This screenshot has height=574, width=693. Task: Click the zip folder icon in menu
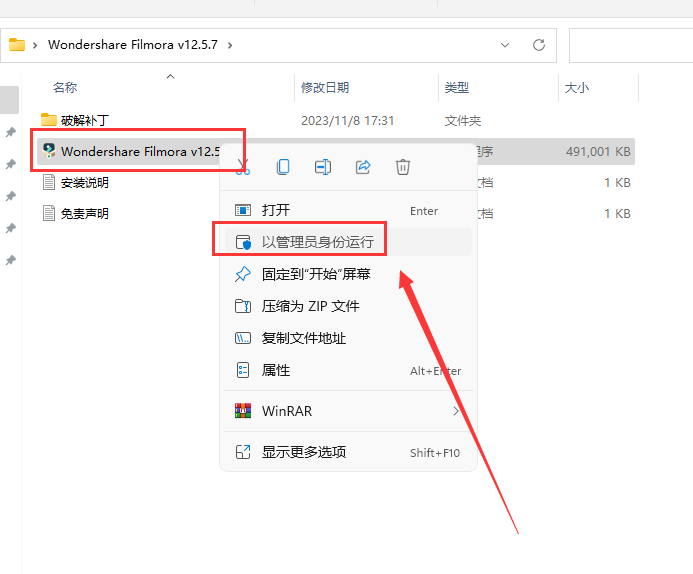click(x=243, y=306)
